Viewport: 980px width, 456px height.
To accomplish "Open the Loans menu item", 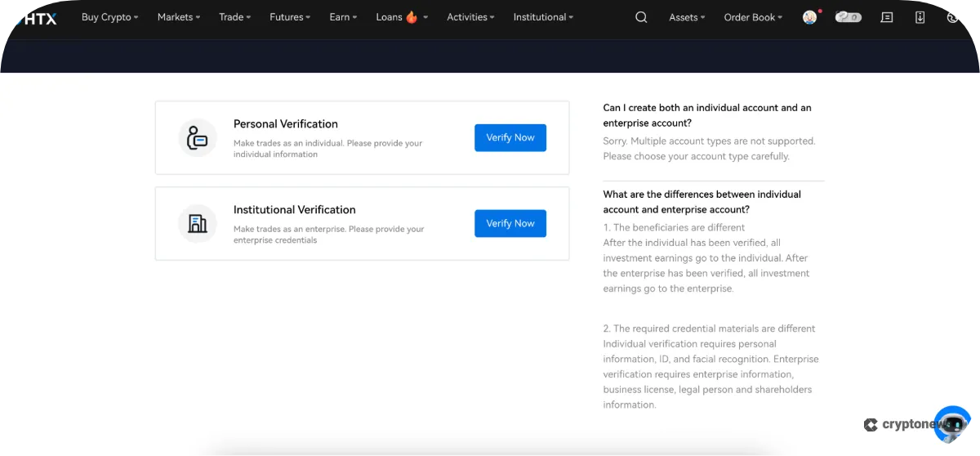I will [401, 17].
